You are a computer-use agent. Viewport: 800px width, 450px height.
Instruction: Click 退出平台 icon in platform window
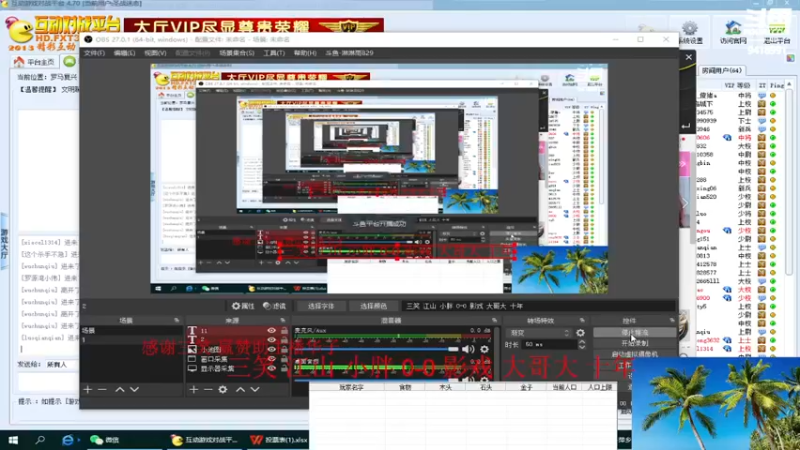point(777,32)
